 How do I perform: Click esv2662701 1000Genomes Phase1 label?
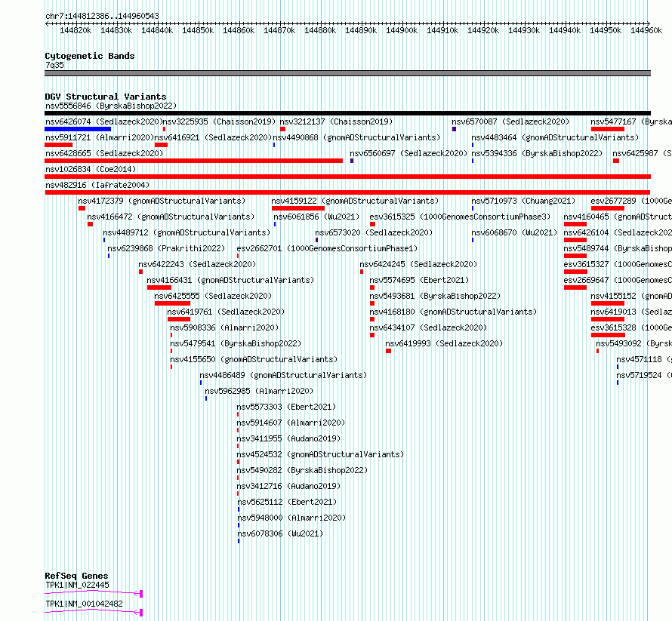tap(327, 248)
